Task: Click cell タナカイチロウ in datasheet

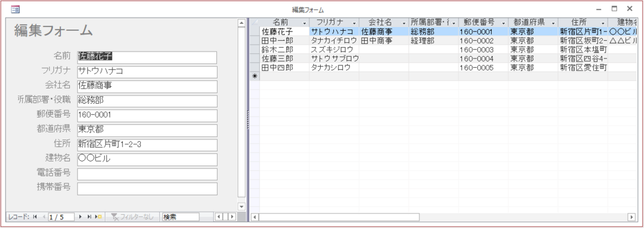Action: (335, 40)
